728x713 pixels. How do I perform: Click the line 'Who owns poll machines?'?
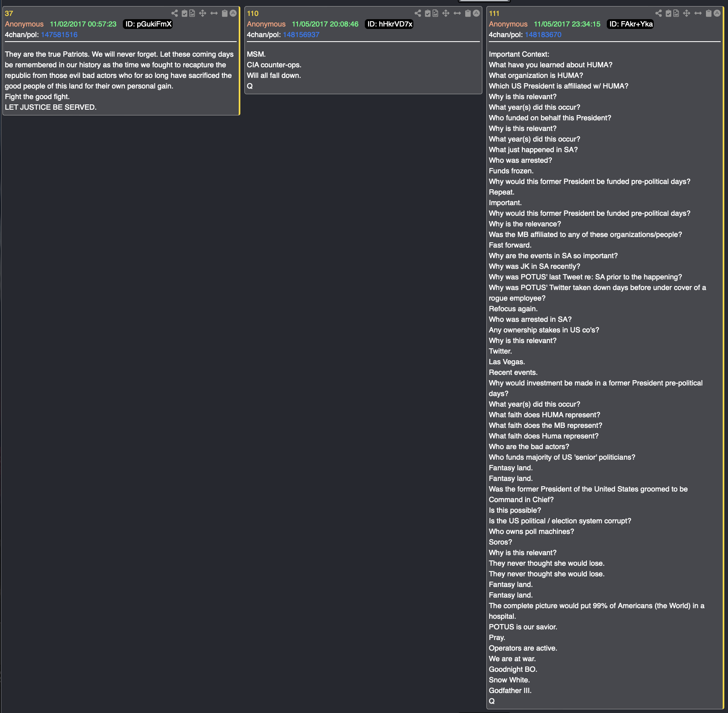(x=531, y=531)
